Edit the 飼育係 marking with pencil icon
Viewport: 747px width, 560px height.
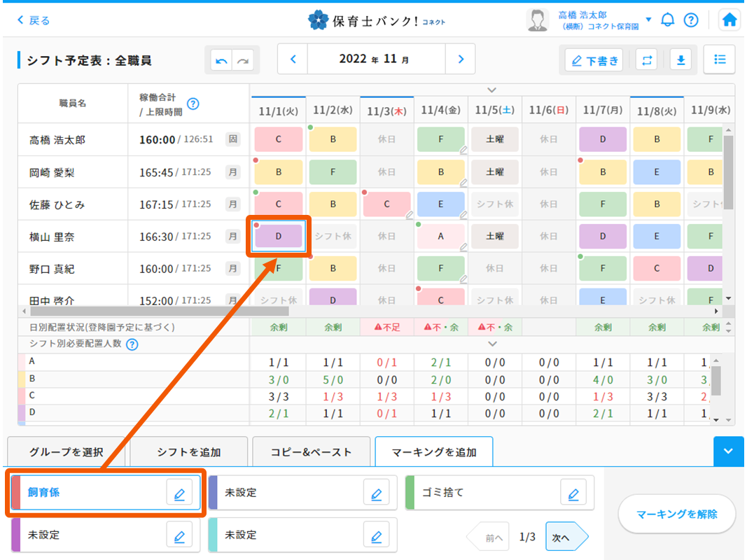[x=179, y=493]
